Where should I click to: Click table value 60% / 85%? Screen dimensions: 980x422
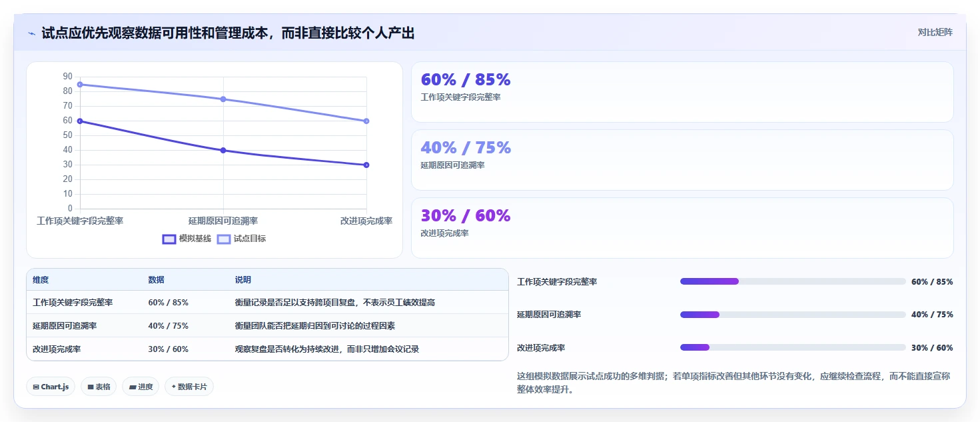click(x=168, y=303)
